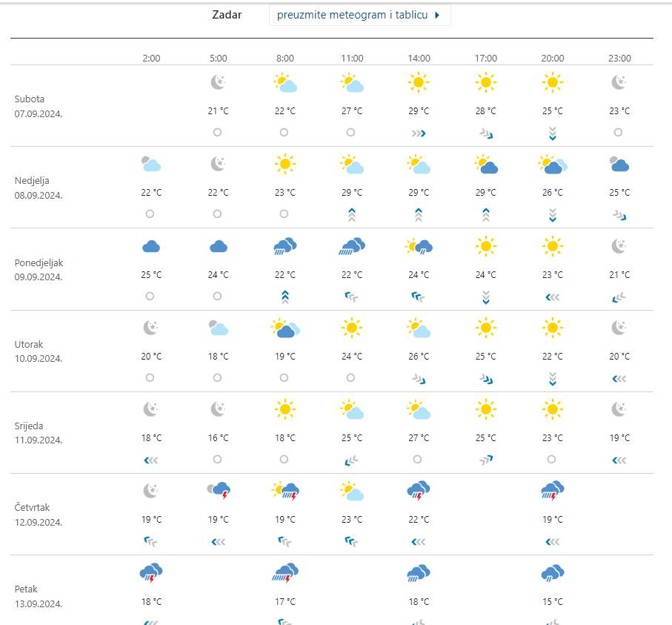Click the rain cloud icon for Ponedjeljak 8:00
This screenshot has width=672, height=625.
(285, 246)
